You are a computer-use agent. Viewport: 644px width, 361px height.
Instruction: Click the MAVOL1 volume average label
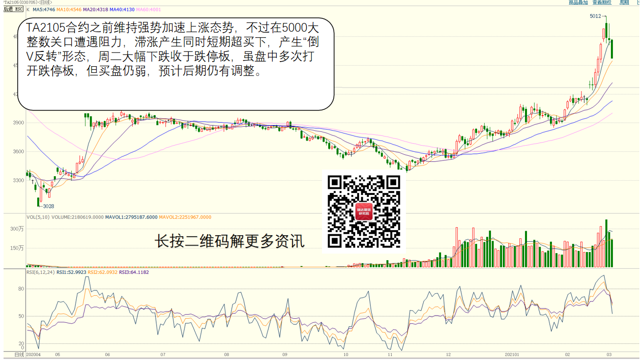point(131,217)
